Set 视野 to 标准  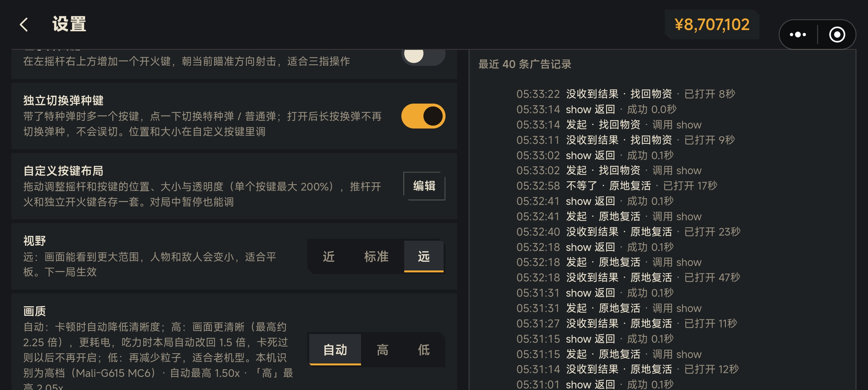click(376, 256)
